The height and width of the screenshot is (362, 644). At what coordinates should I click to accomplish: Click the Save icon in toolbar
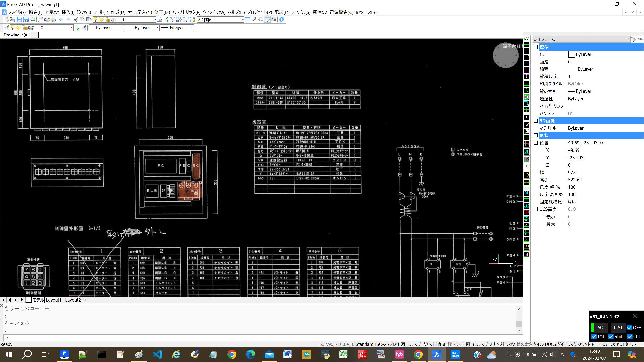[x=19, y=20]
